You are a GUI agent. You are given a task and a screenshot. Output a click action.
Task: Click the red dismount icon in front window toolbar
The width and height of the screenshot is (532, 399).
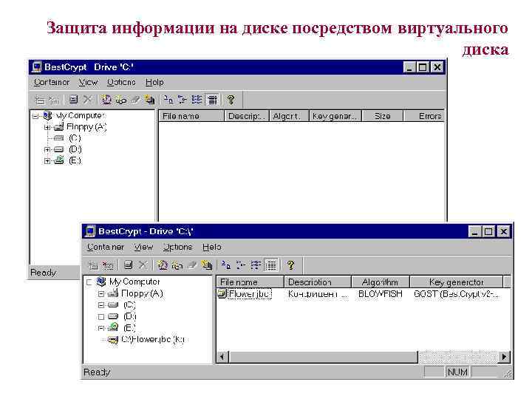(x=108, y=265)
